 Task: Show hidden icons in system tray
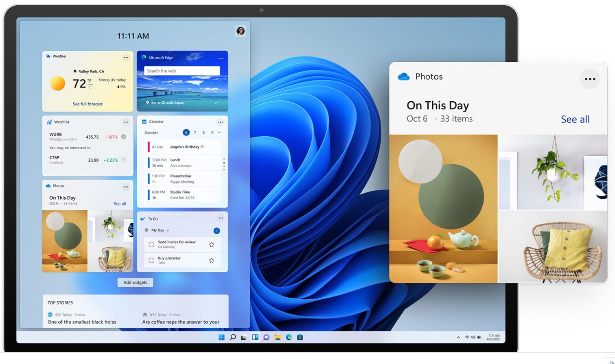tap(458, 337)
